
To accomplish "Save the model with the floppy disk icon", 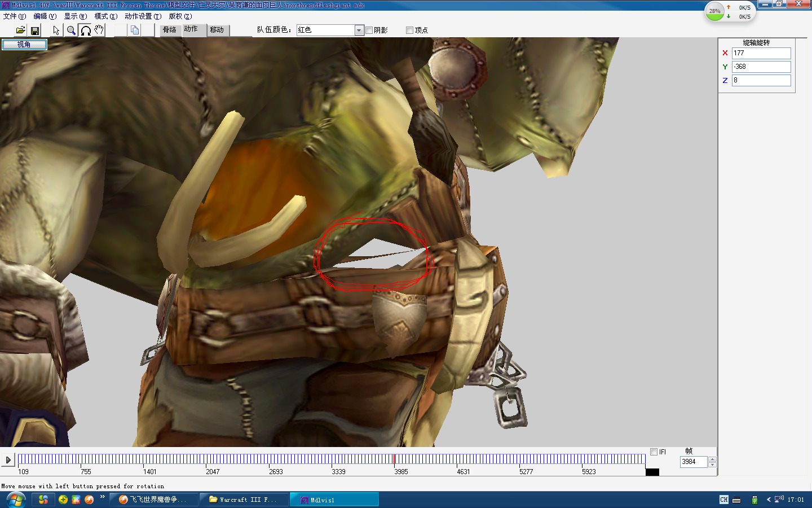I will [x=35, y=30].
